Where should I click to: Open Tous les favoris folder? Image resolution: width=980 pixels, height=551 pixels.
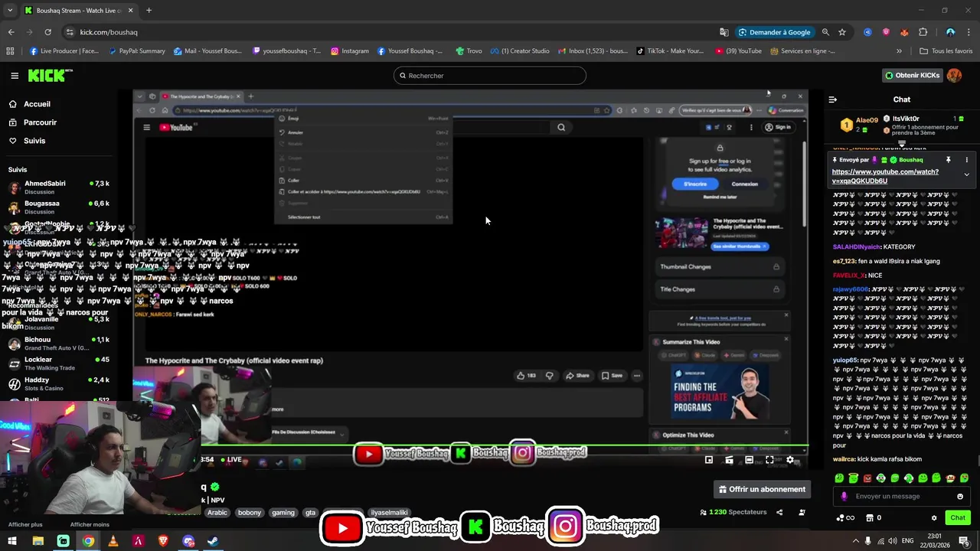(x=946, y=51)
